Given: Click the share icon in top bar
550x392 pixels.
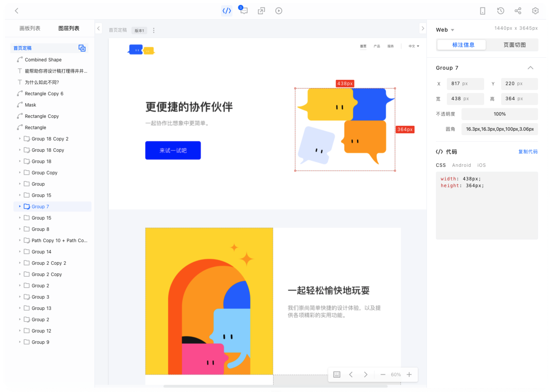Looking at the screenshot, I should (x=518, y=11).
